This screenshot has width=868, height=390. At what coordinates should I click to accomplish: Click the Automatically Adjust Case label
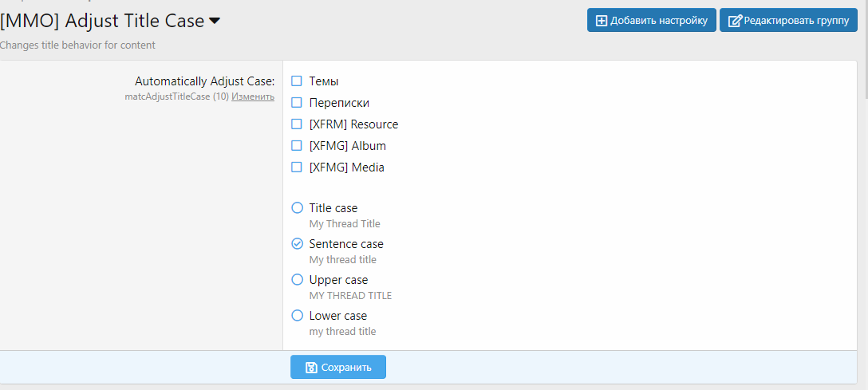click(x=204, y=81)
